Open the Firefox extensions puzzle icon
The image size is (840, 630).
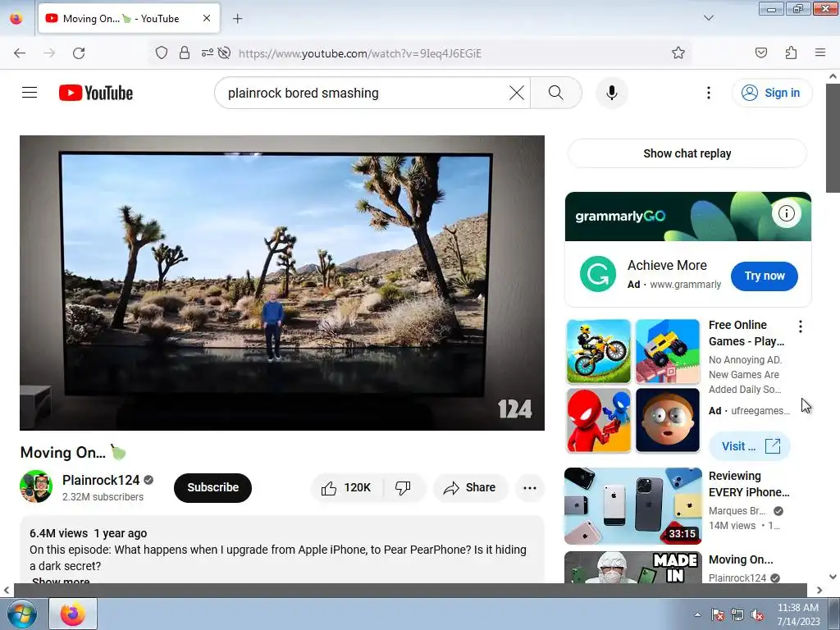(791, 53)
